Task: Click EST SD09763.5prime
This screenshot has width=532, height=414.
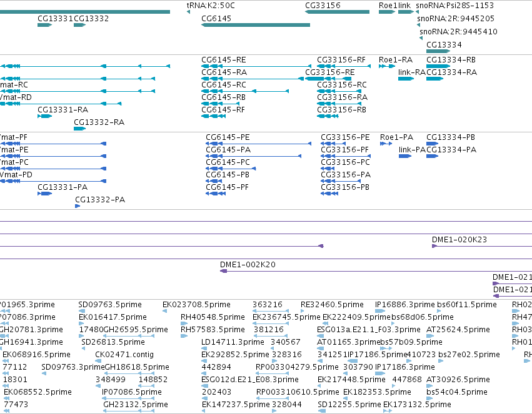Action: click(110, 305)
